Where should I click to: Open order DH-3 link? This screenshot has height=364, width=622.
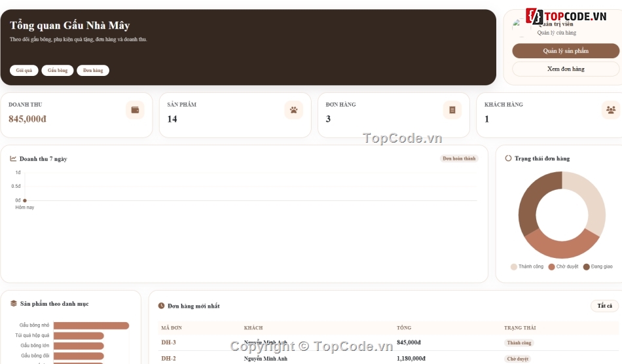tap(168, 342)
